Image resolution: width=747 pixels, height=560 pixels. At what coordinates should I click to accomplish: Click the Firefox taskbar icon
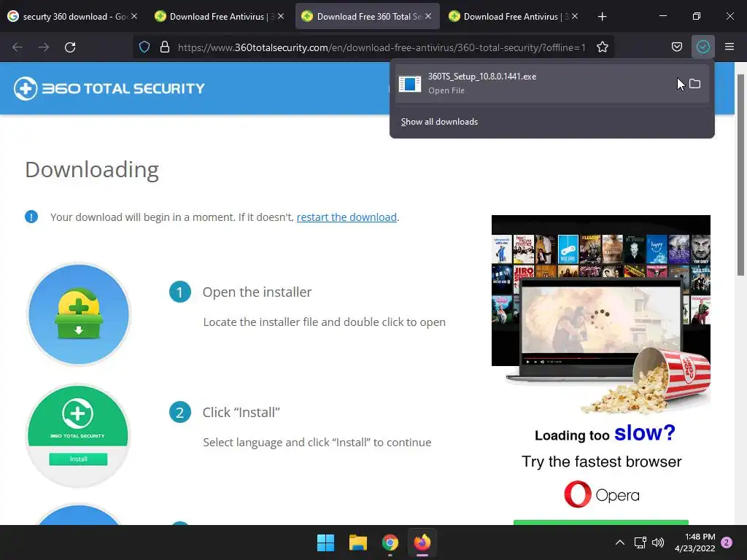[422, 542]
